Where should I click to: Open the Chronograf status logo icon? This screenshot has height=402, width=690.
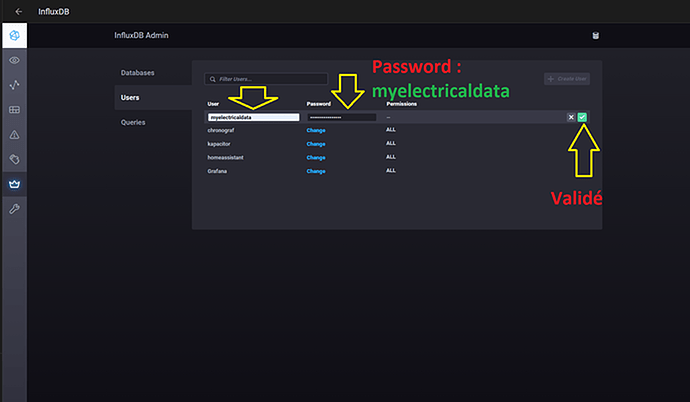(x=15, y=36)
